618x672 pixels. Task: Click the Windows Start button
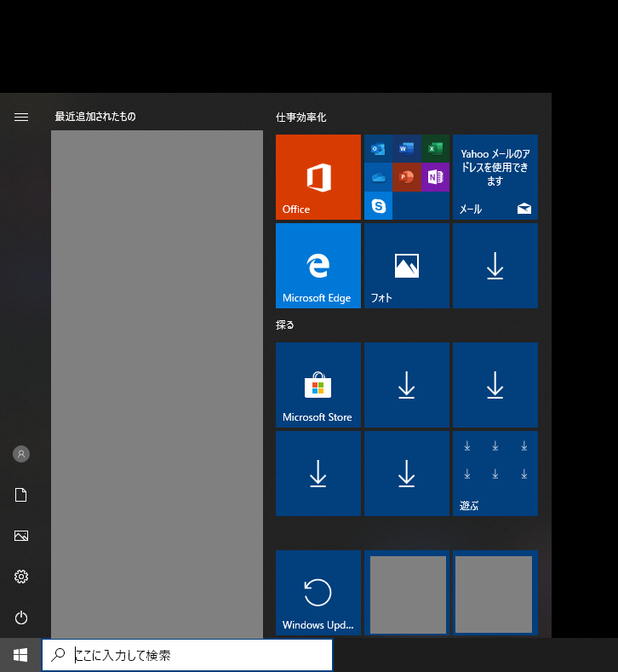click(x=20, y=655)
